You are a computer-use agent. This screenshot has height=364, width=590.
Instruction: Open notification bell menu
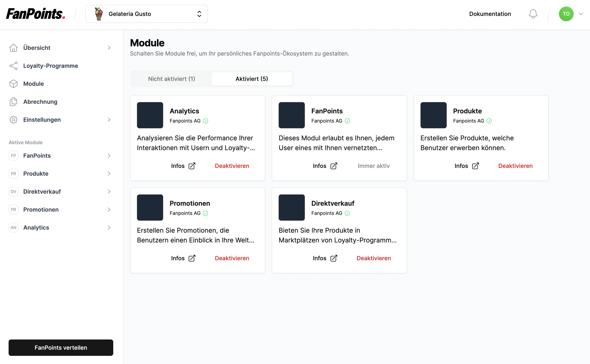(533, 14)
